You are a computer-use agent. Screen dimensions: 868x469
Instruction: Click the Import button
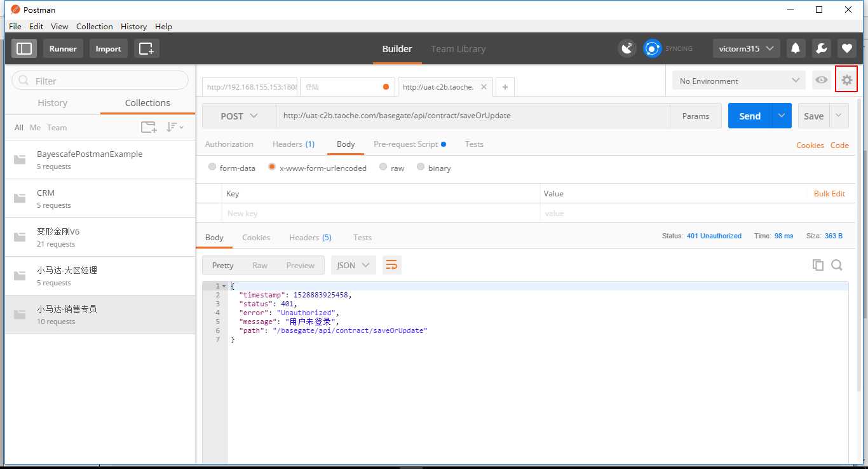108,48
